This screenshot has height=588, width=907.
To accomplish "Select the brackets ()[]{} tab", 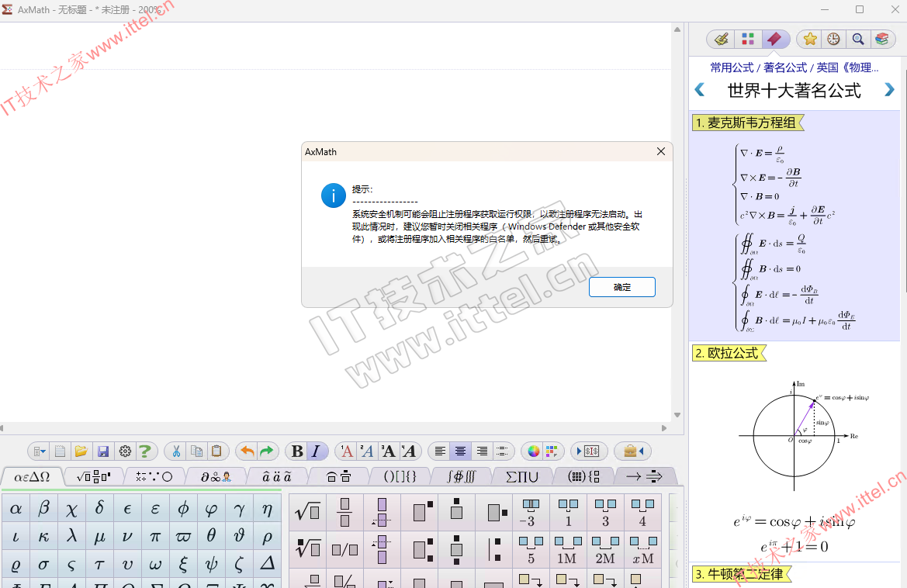I will [400, 476].
